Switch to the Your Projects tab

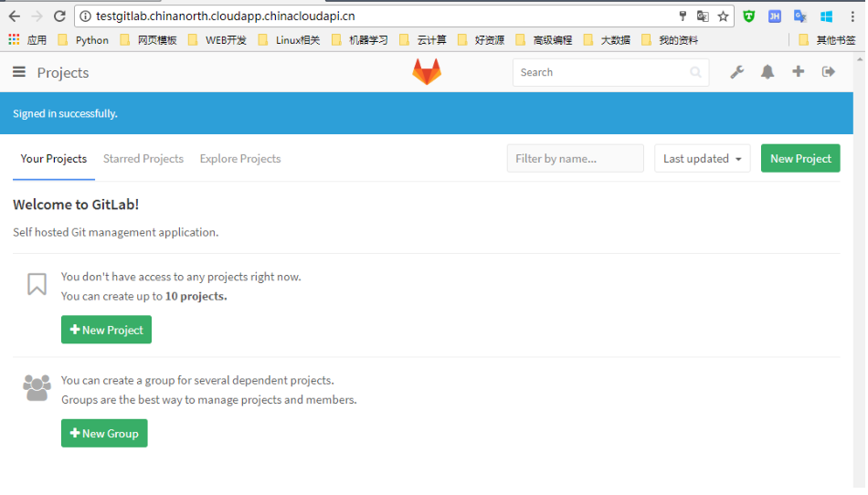[x=54, y=159]
